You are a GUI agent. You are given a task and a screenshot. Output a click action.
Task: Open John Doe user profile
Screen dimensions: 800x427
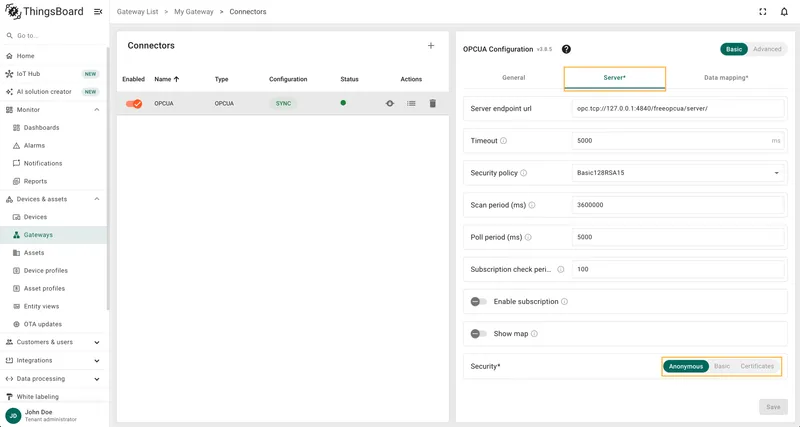pos(54,415)
